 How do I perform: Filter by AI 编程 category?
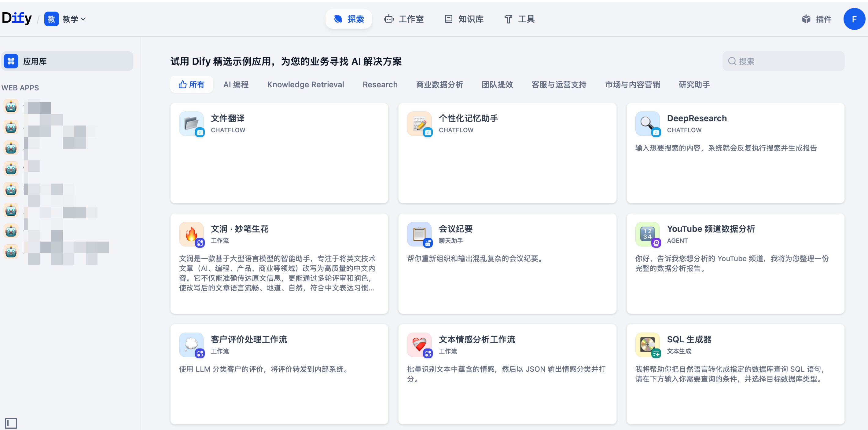tap(236, 85)
